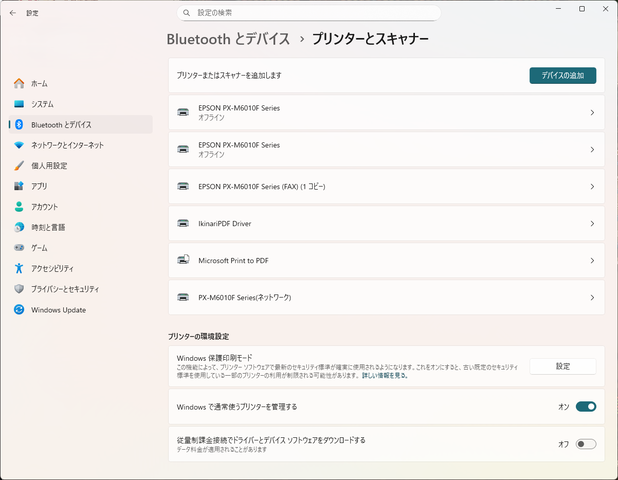Open EPSON FAX (1 コピー) chevron
618x480 pixels.
point(592,187)
